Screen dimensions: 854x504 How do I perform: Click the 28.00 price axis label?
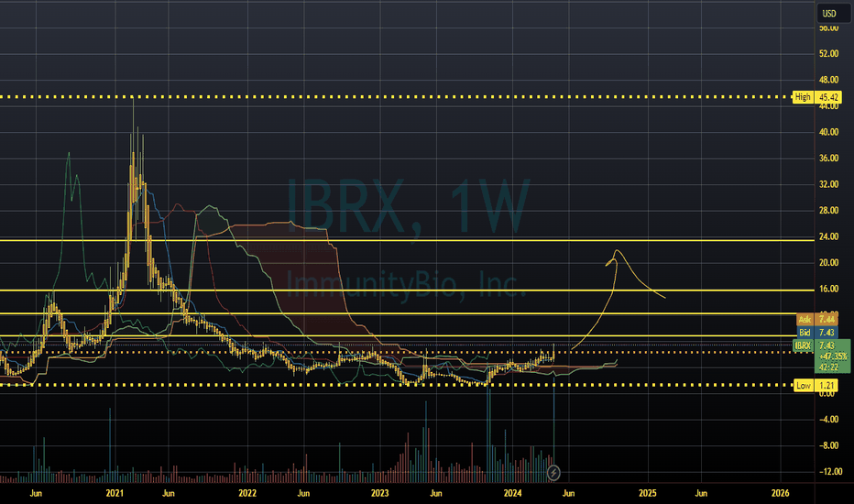828,211
